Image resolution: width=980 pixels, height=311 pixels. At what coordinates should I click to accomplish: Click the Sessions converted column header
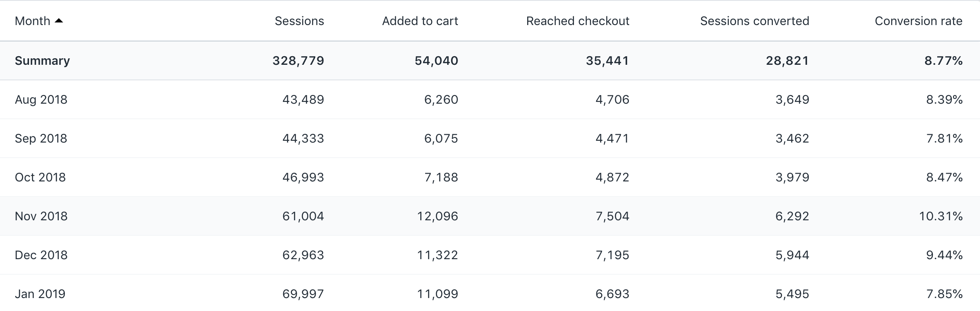(x=754, y=21)
